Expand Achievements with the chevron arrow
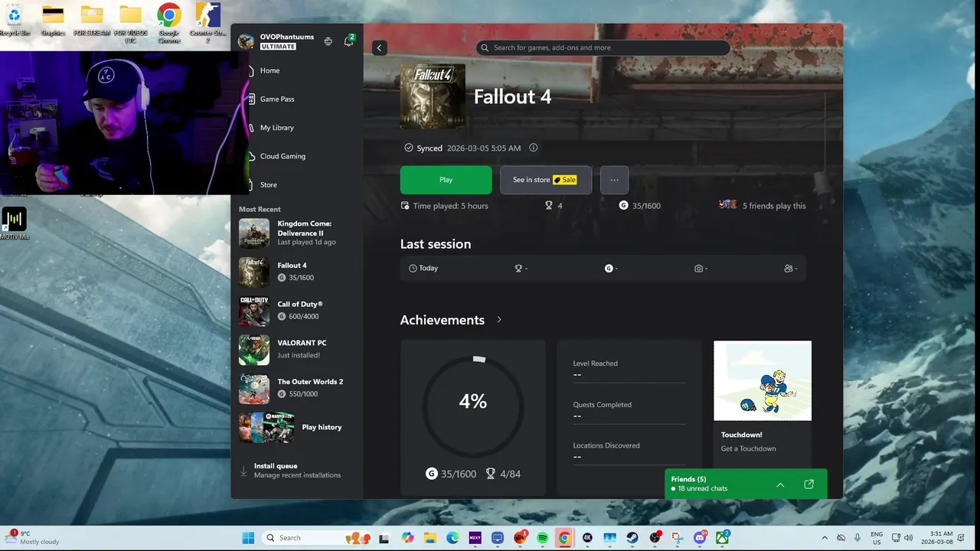 pyautogui.click(x=499, y=319)
